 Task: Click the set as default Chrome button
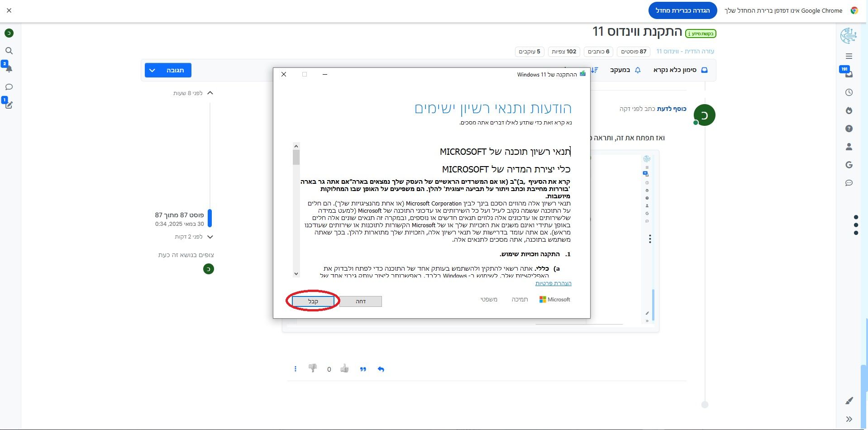tap(682, 10)
